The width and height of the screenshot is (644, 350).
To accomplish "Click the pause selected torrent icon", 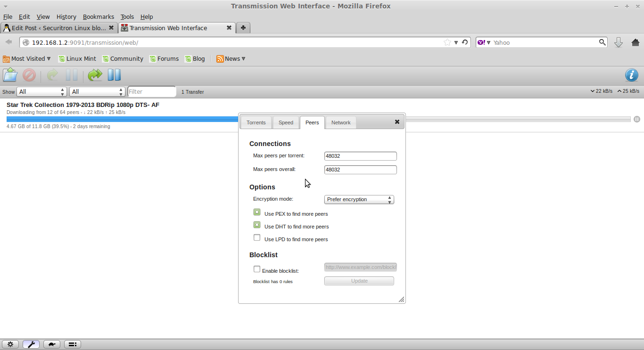I will [72, 75].
